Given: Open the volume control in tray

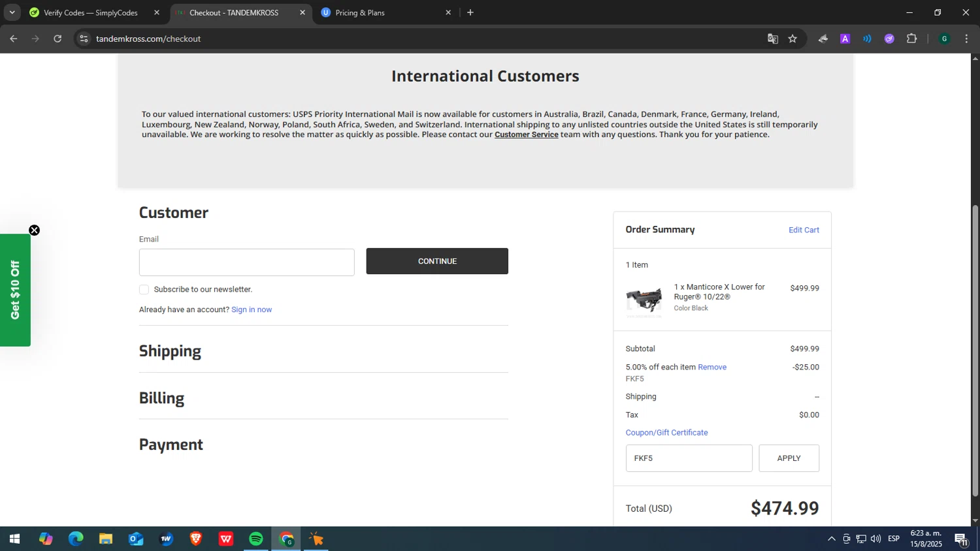Looking at the screenshot, I should click(x=875, y=539).
